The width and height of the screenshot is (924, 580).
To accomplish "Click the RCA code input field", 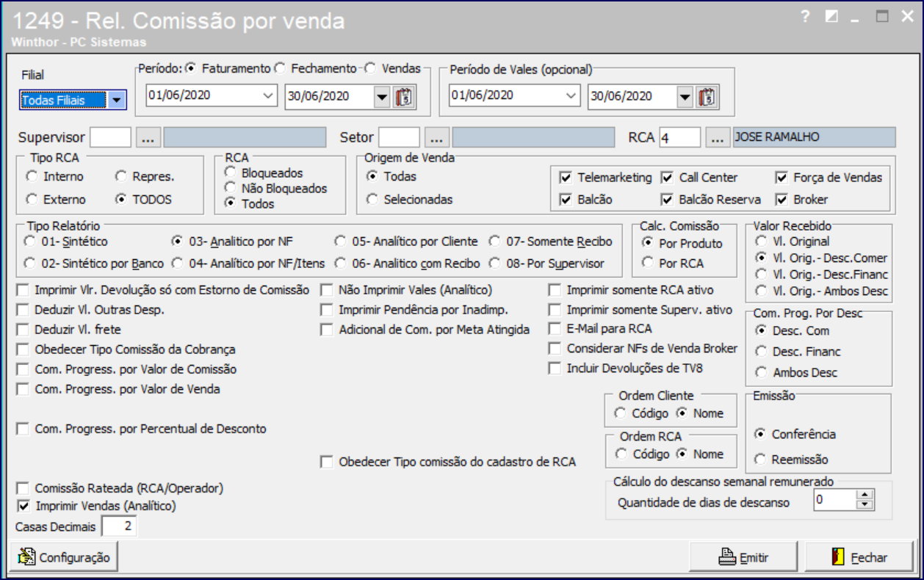I will pyautogui.click(x=679, y=137).
